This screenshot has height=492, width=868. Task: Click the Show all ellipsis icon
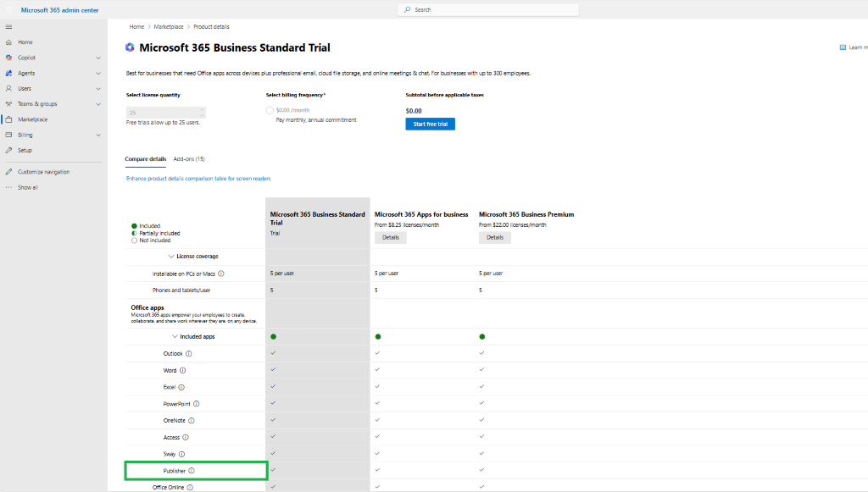(8, 187)
